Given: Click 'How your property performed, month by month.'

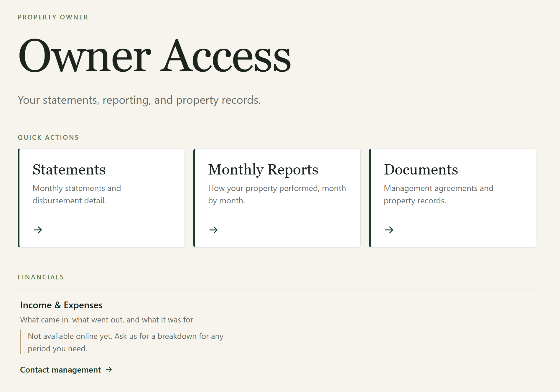Looking at the screenshot, I should 277,194.
